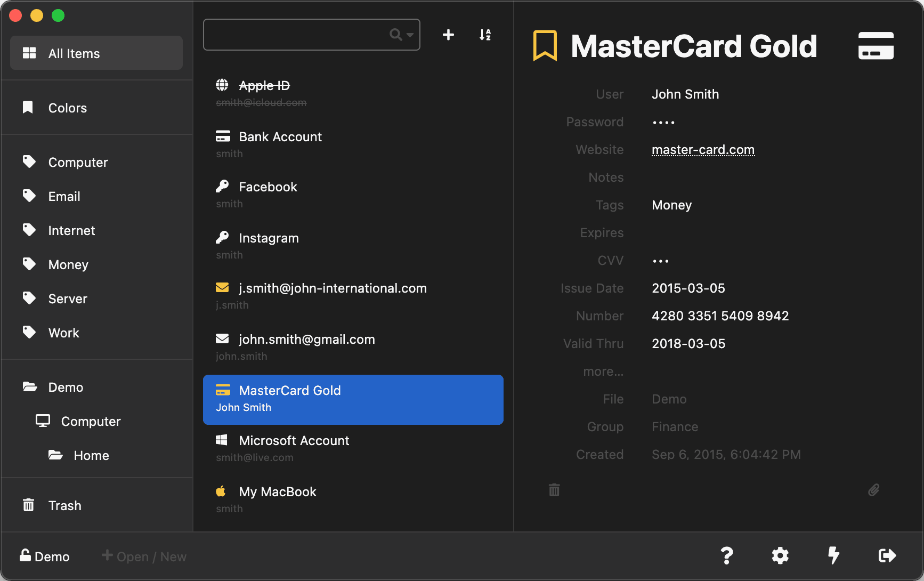Click the yellow bookmark color icon
This screenshot has width=924, height=581.
click(545, 46)
